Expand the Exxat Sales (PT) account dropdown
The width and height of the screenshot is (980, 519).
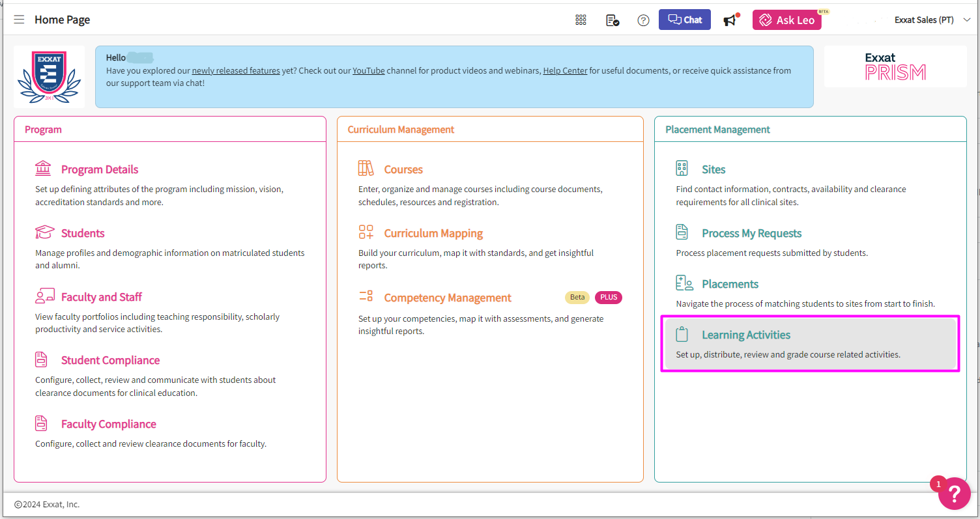[932, 20]
